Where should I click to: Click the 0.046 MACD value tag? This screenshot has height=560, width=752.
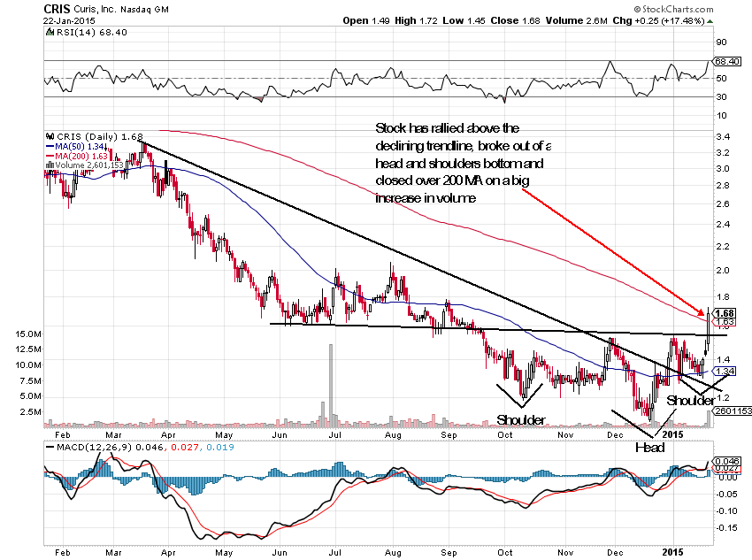pos(727,461)
